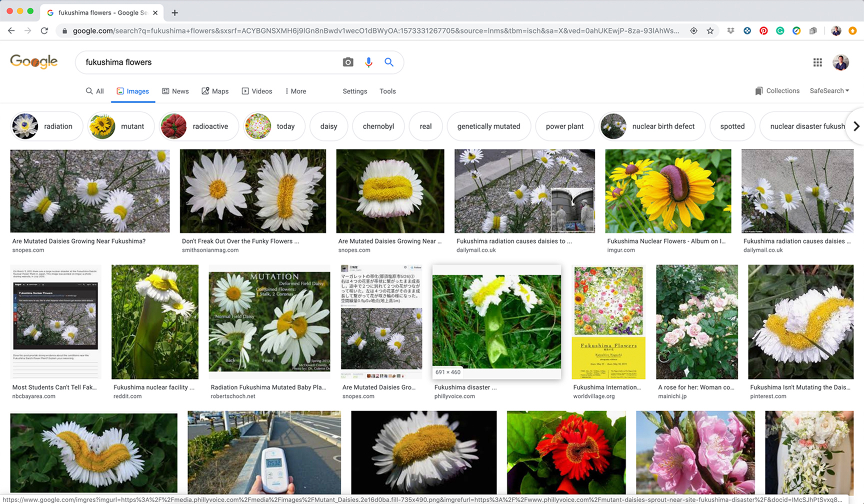Image resolution: width=864 pixels, height=504 pixels.
Task: Open search Settings
Action: coord(355,91)
